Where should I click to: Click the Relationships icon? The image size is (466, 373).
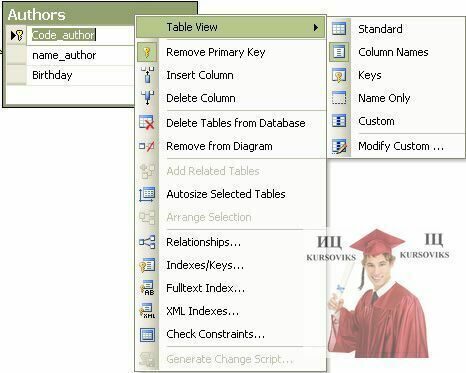[147, 242]
